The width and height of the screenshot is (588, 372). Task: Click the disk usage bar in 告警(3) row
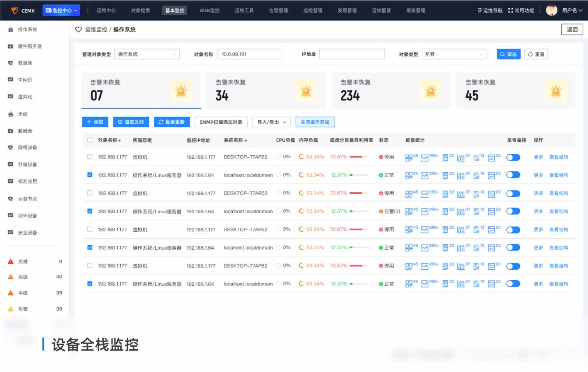[x=358, y=211]
